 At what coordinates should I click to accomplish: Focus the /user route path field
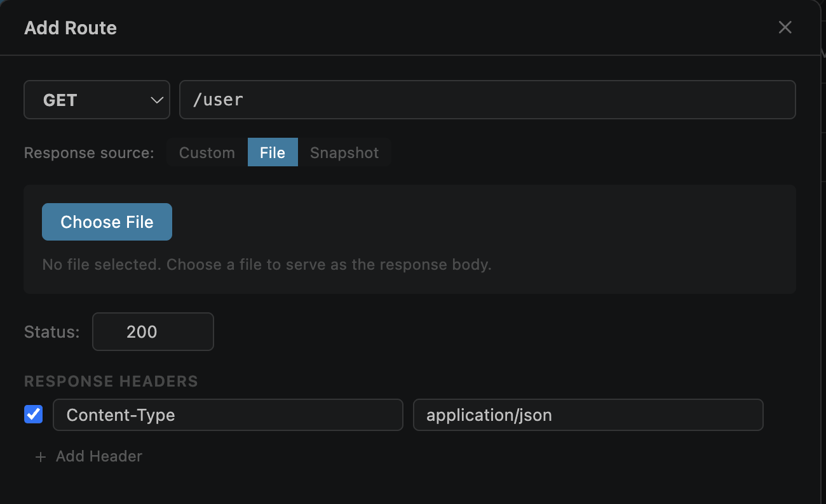pyautogui.click(x=487, y=100)
